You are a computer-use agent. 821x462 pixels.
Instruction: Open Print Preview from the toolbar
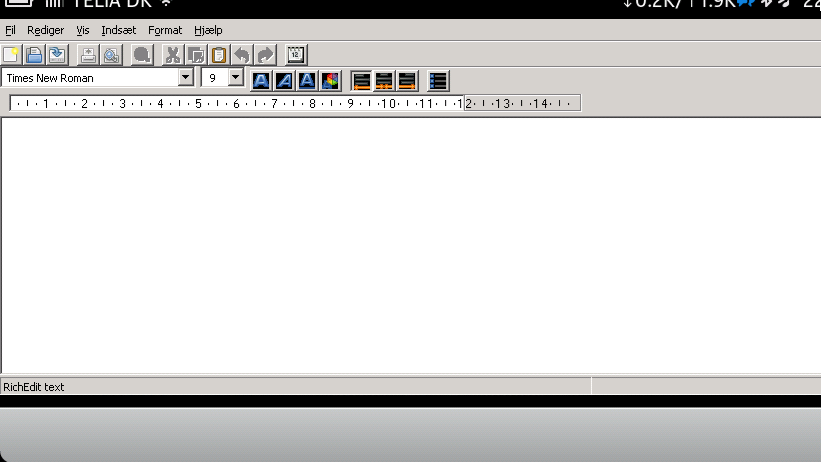click(110, 55)
